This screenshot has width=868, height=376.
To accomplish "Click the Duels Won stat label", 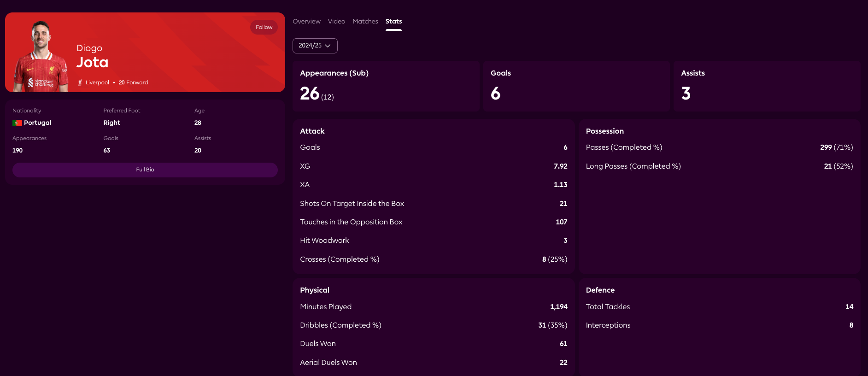I will pos(318,343).
